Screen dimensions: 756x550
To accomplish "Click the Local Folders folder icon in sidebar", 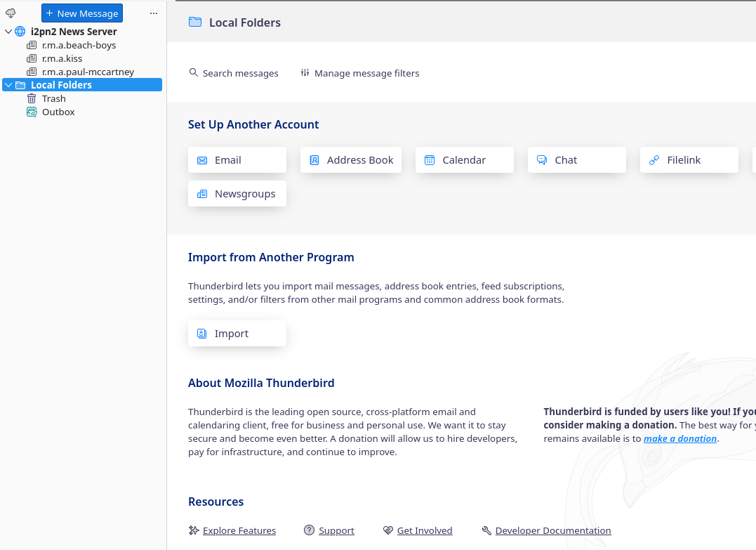I will tap(20, 85).
